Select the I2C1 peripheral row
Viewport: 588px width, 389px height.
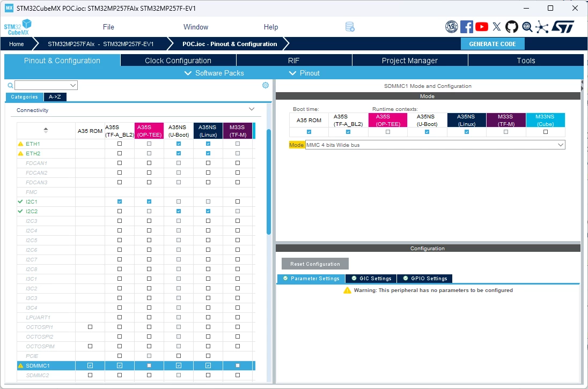[x=136, y=201]
